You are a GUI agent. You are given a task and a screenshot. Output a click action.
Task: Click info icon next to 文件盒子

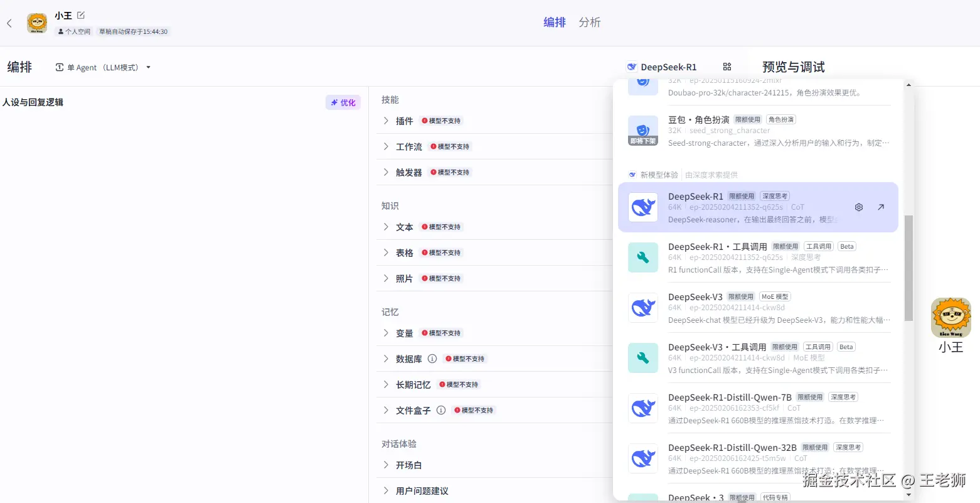441,410
